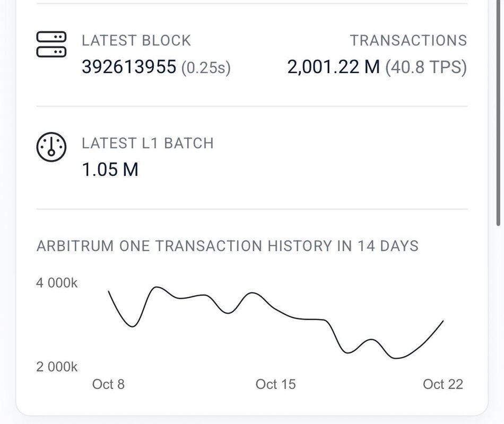Screen dimensions: 504x424
Task: Click the 40.8 TPS indicator
Action: 426,67
